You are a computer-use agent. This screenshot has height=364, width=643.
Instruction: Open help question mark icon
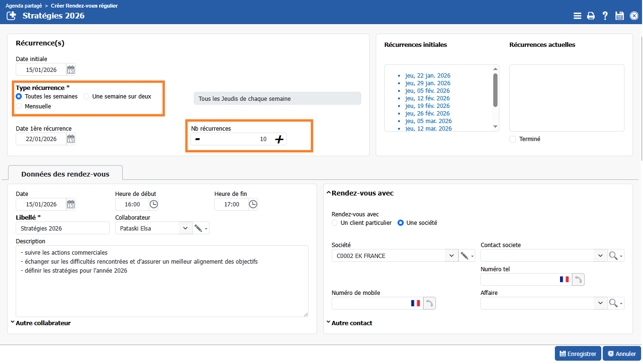[x=605, y=16]
